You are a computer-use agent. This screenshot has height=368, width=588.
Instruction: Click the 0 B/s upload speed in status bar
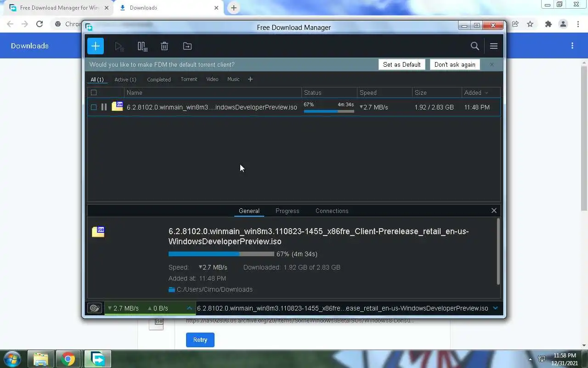click(x=158, y=308)
